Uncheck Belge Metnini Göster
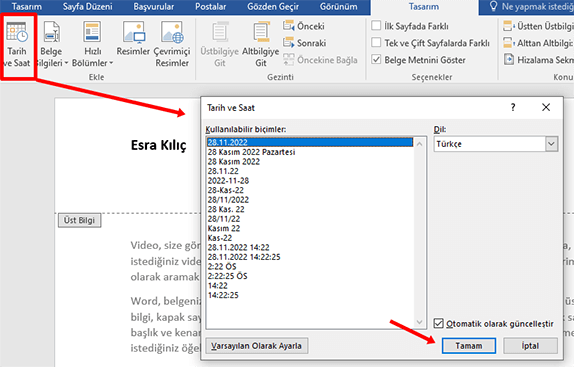 376,59
